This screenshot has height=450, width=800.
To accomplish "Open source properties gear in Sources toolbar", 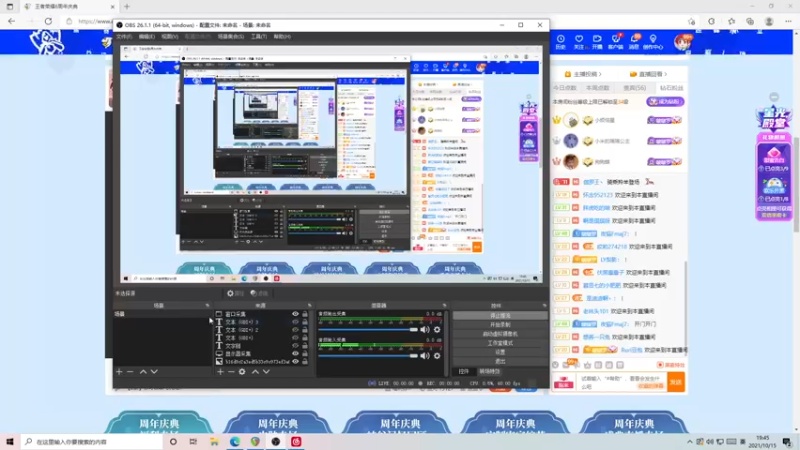I will (x=242, y=372).
